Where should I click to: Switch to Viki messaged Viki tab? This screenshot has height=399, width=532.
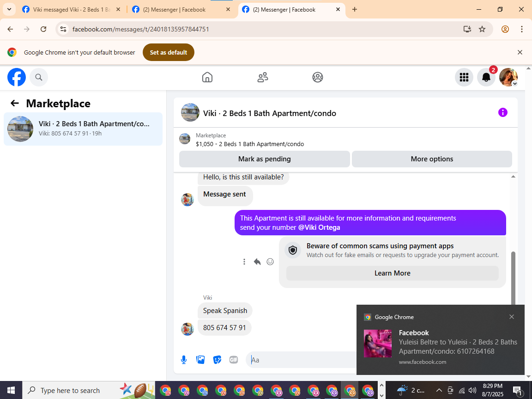tap(71, 10)
